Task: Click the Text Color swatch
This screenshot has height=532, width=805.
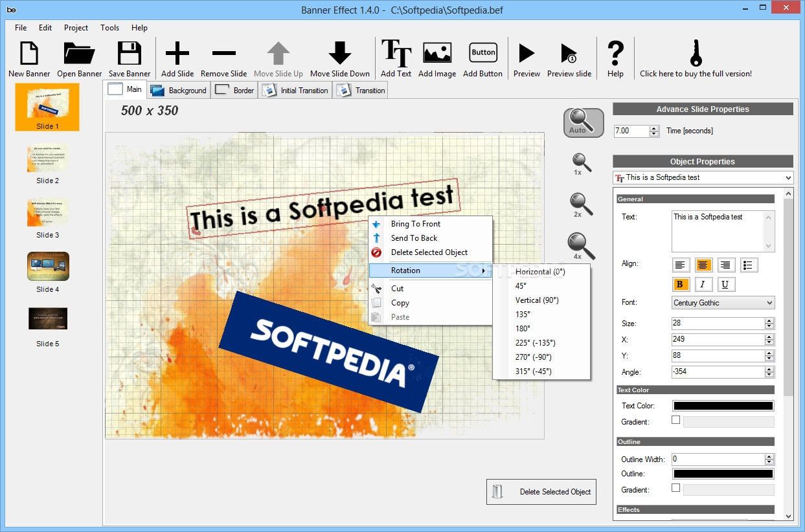Action: coord(723,406)
